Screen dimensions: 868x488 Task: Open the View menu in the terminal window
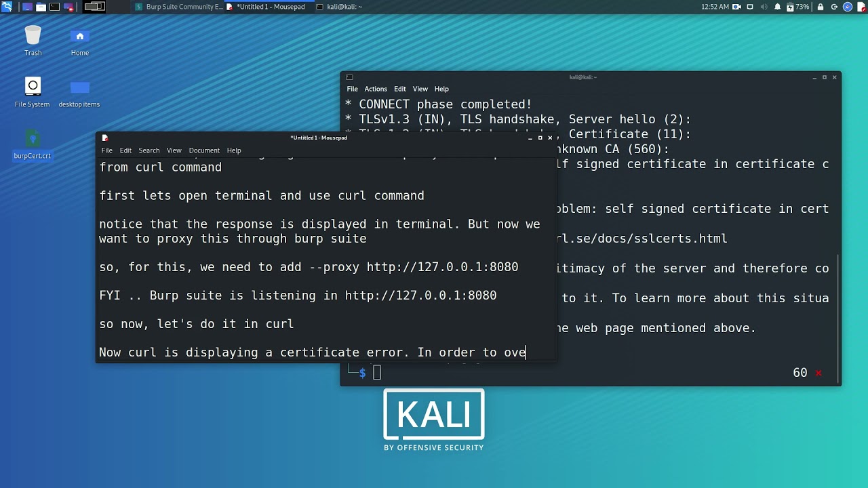click(420, 89)
